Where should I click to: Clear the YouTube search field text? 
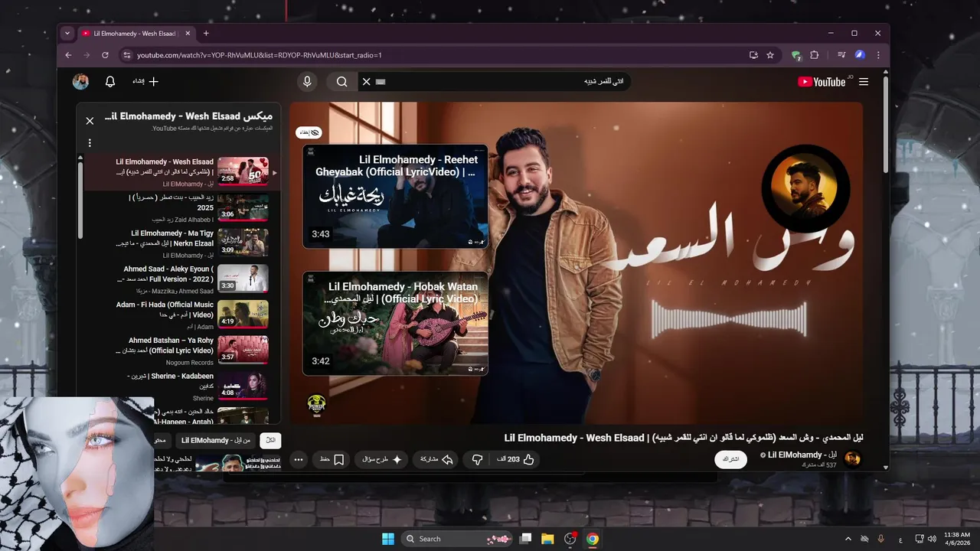pos(366,82)
